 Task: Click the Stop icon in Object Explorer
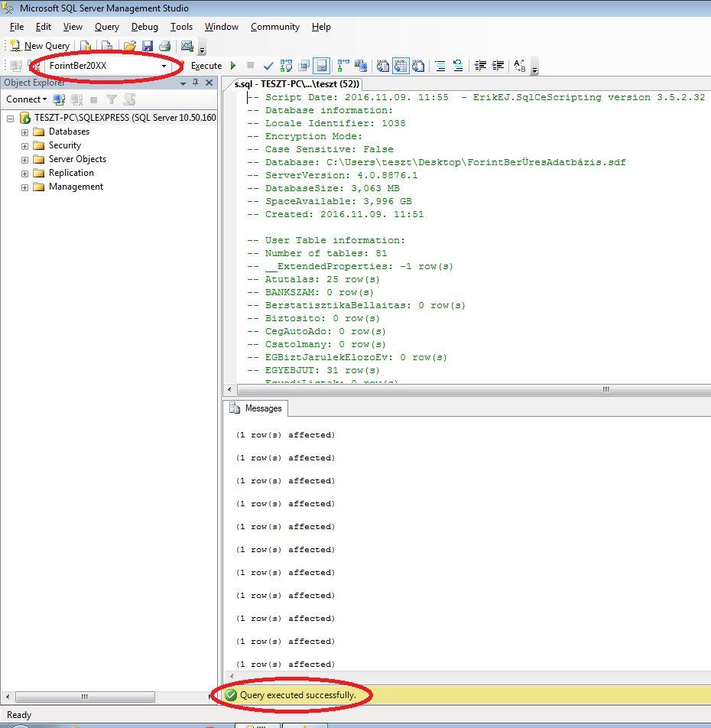pos(94,99)
